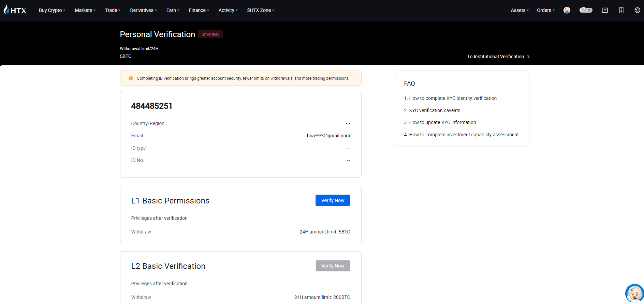Expand the Finance dropdown
Image resolution: width=644 pixels, height=304 pixels.
click(x=199, y=10)
